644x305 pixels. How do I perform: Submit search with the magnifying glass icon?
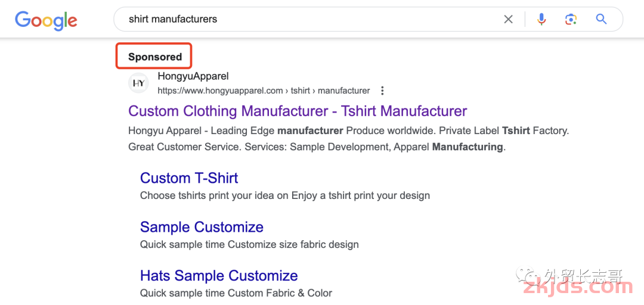pos(601,19)
